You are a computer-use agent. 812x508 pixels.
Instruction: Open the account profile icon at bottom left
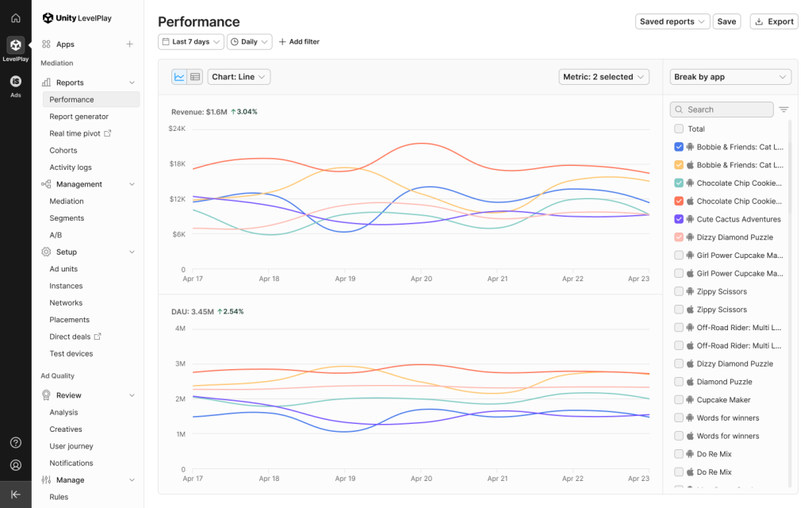point(15,465)
